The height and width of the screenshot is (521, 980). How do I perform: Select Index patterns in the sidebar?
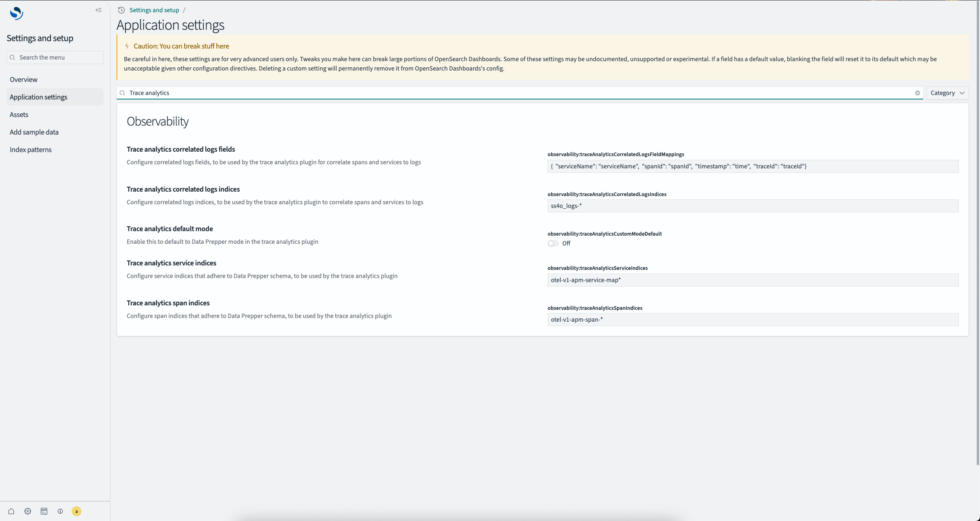coord(31,149)
